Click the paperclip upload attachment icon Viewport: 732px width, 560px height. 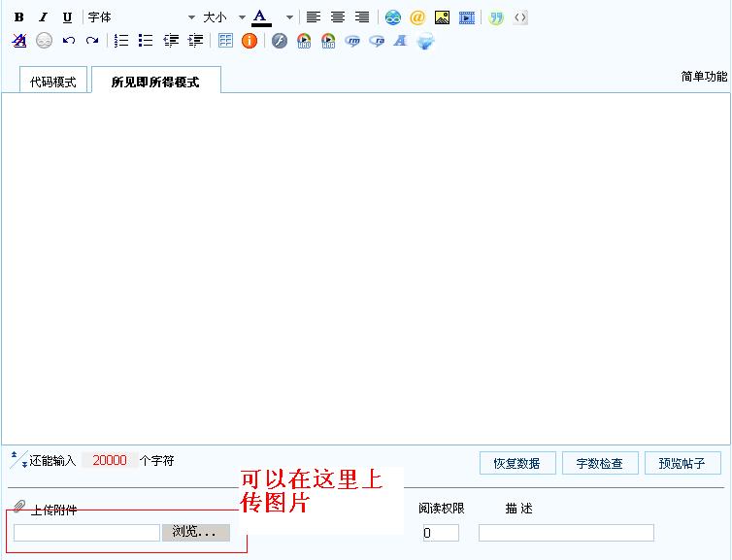[x=19, y=507]
